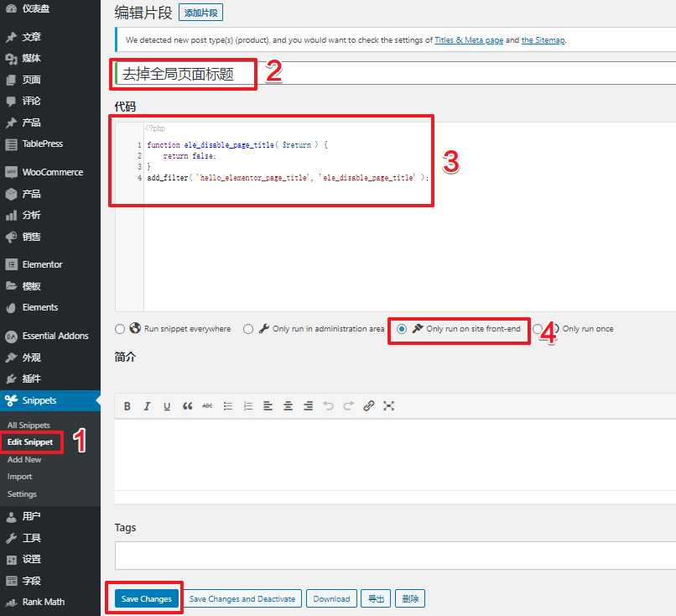
Task: Click the Rank Math icon in the sidebar
Action: coord(11,603)
